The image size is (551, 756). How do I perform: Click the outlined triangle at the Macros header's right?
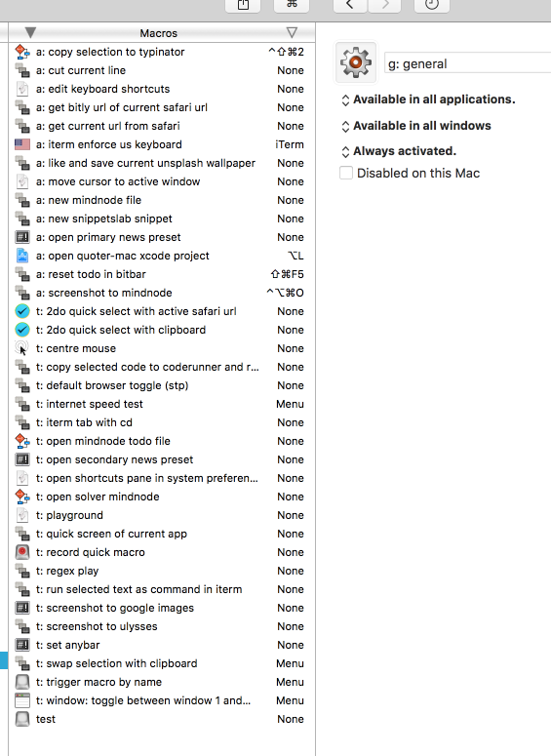click(292, 33)
